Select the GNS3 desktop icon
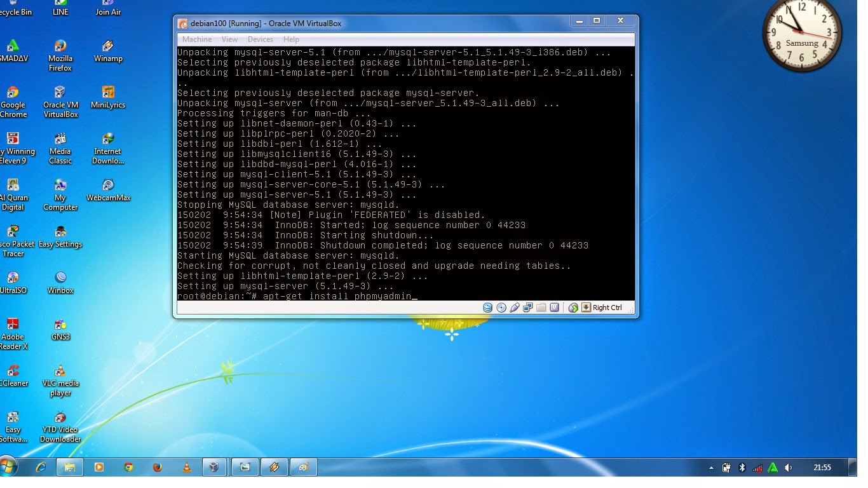 [60, 329]
